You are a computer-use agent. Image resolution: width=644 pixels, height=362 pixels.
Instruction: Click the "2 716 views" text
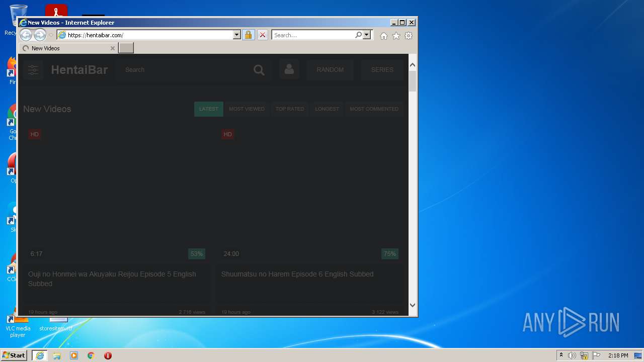click(x=192, y=312)
